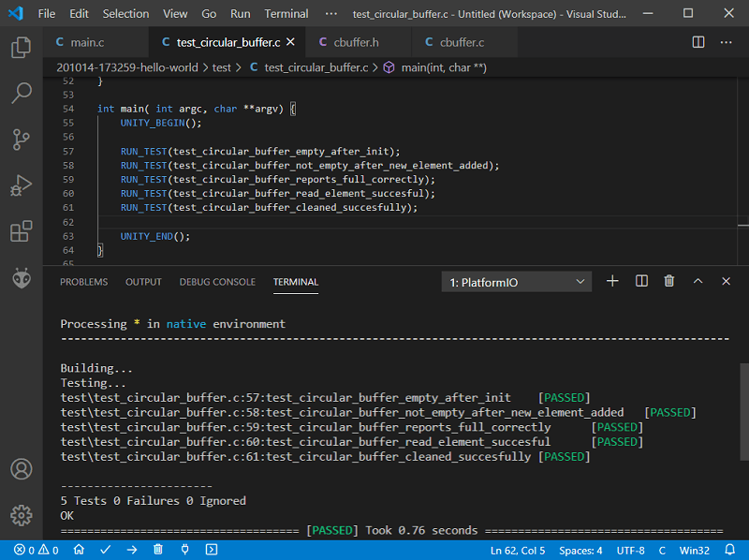Image resolution: width=749 pixels, height=560 pixels.
Task: Maximize the panel size with up chevron
Action: (698, 281)
